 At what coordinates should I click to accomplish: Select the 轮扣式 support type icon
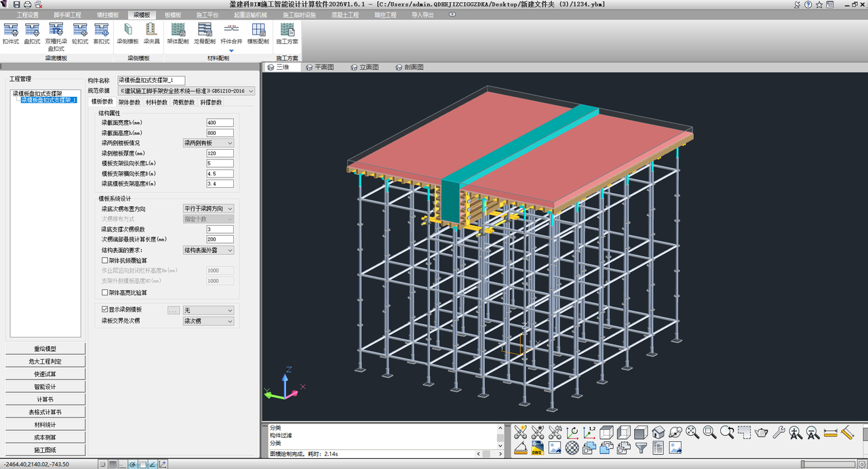click(x=80, y=34)
